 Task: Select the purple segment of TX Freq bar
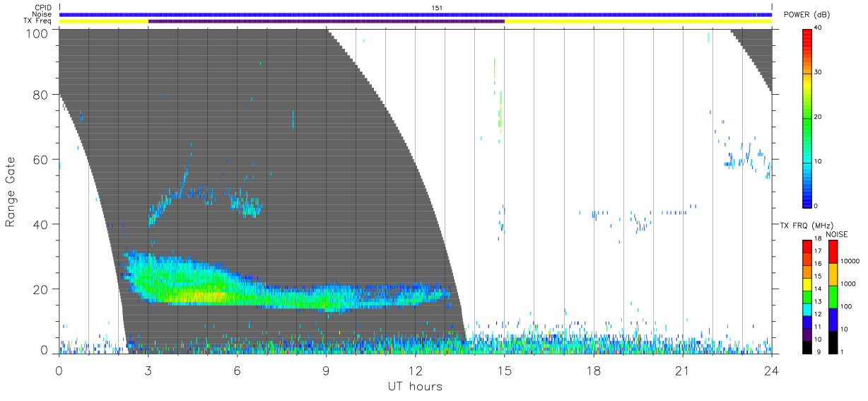tap(327, 21)
